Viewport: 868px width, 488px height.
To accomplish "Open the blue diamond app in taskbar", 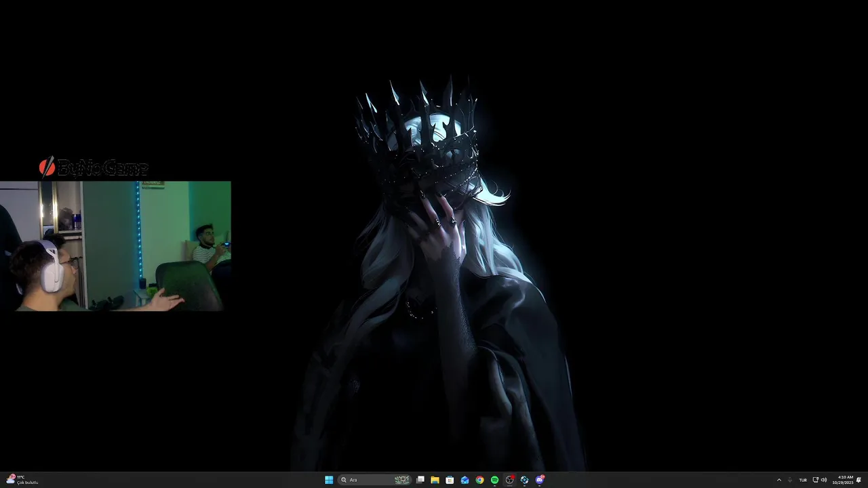I will tap(524, 480).
